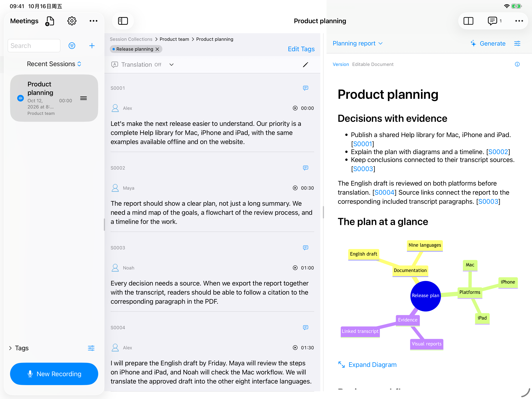Screen dimensions: 532x399
Task: Follow the [S0002] citation link
Action: 498,152
